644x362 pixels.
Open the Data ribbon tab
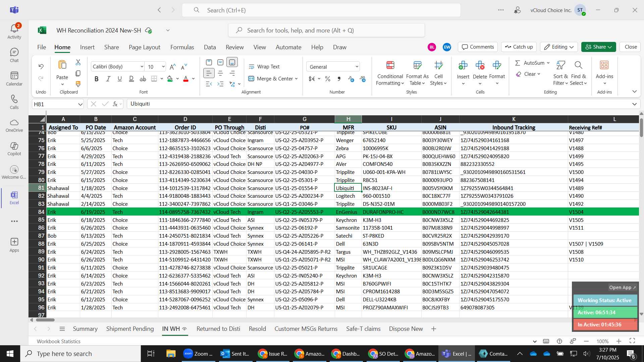(210, 47)
